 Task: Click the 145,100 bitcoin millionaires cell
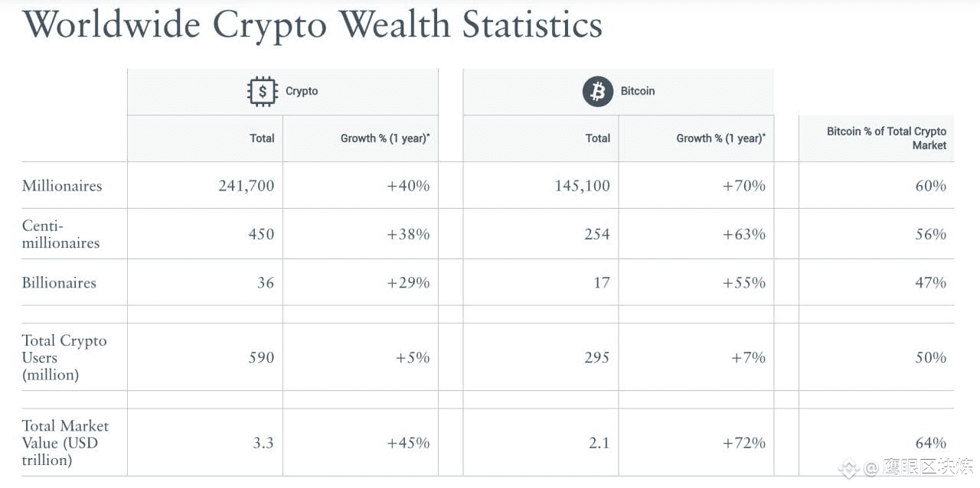coord(541,186)
